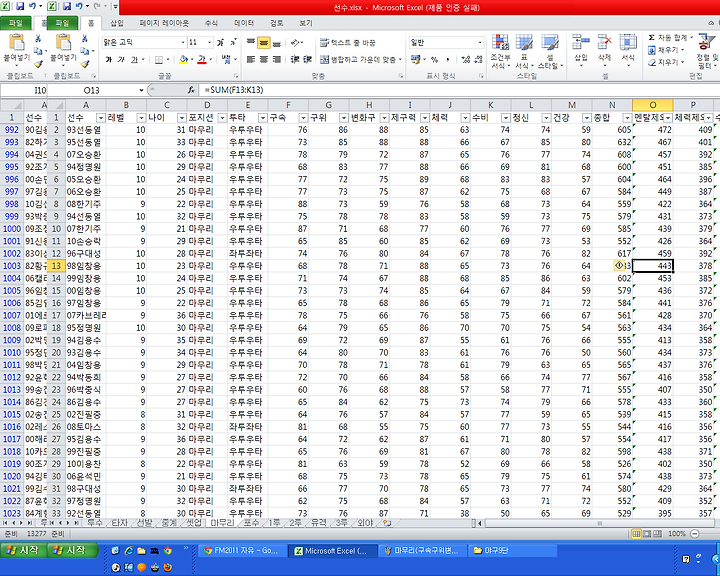Viewport: 720px width, 576px height.
Task: Open 야구9단 folder in taskbar
Action: point(513,550)
